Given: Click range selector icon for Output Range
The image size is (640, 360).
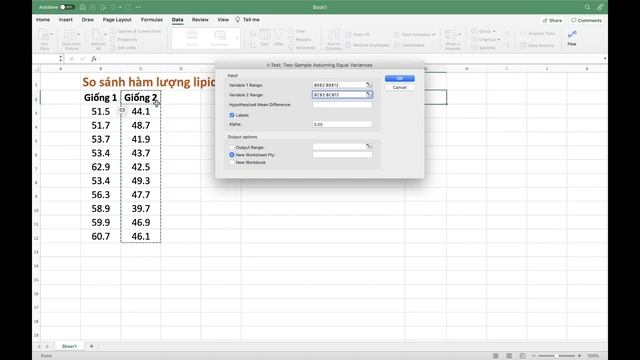Looking at the screenshot, I should click(369, 147).
